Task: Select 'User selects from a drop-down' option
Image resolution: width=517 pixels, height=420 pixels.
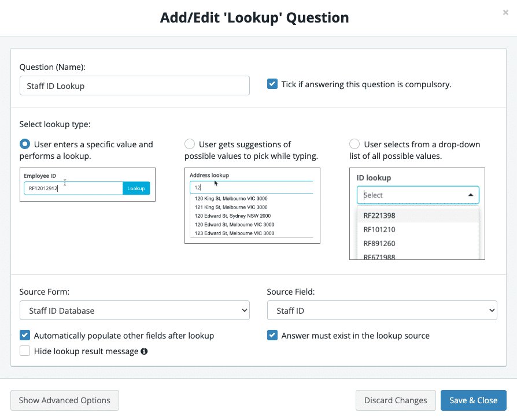Action: (354, 144)
